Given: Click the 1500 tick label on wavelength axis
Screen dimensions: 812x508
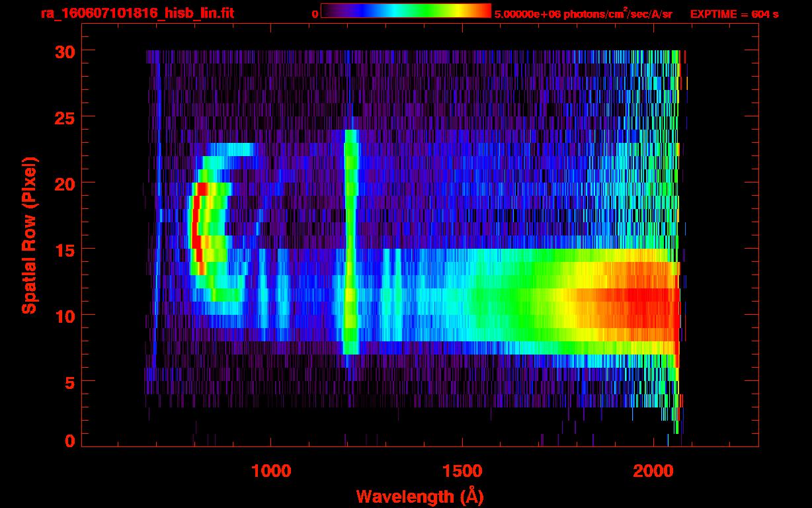Looking at the screenshot, I should [x=462, y=470].
